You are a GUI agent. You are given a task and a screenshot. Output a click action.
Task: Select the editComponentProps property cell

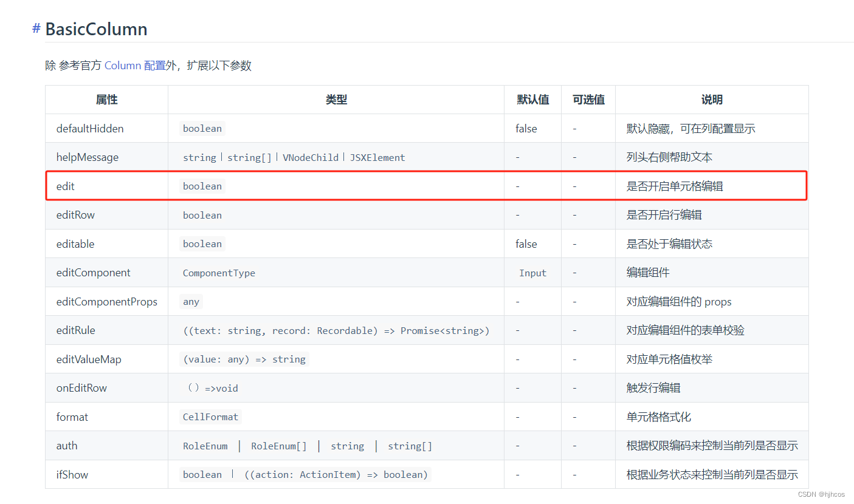[107, 302]
